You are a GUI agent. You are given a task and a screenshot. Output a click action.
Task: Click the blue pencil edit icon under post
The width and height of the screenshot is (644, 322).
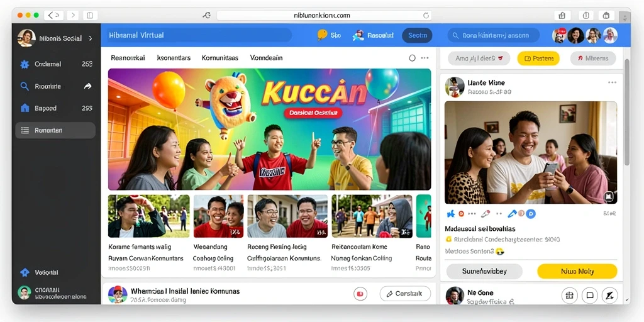(x=512, y=214)
